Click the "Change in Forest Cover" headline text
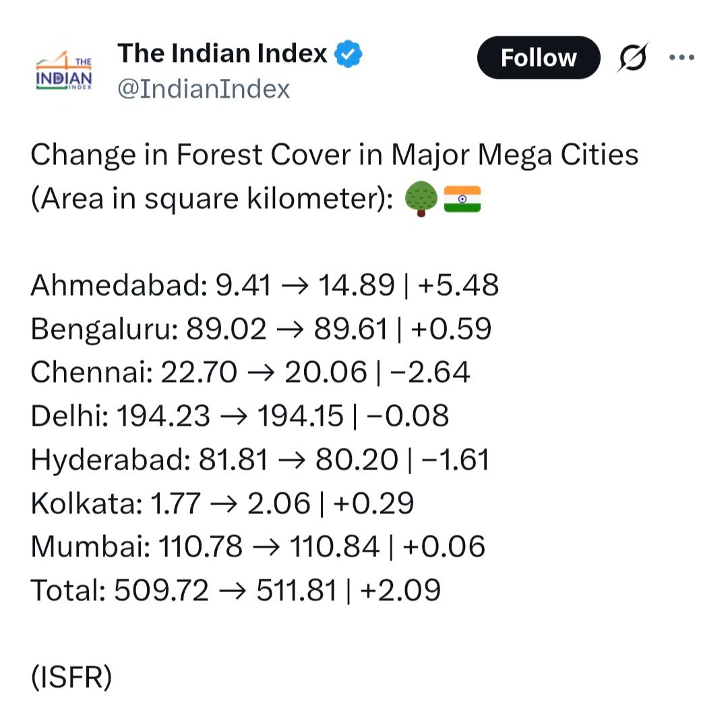The image size is (728, 710). 334,155
